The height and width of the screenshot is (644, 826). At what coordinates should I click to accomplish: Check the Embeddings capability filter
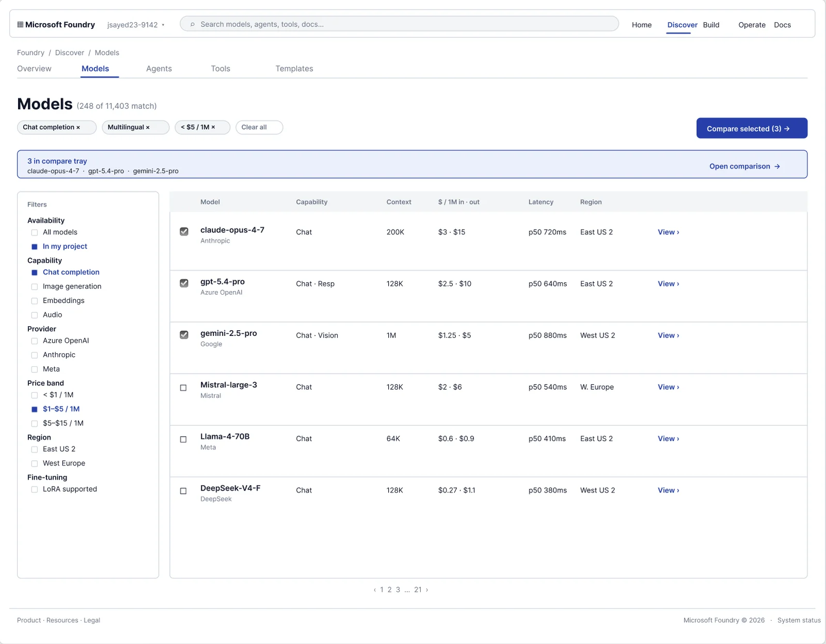35,301
